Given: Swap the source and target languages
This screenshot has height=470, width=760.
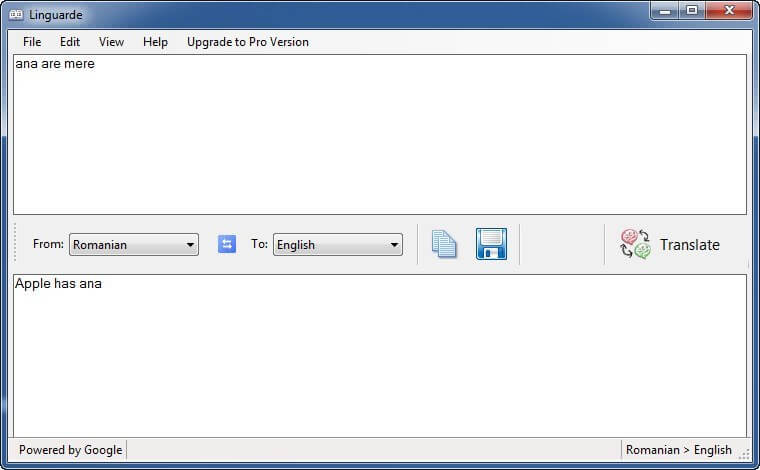Looking at the screenshot, I should tap(227, 244).
